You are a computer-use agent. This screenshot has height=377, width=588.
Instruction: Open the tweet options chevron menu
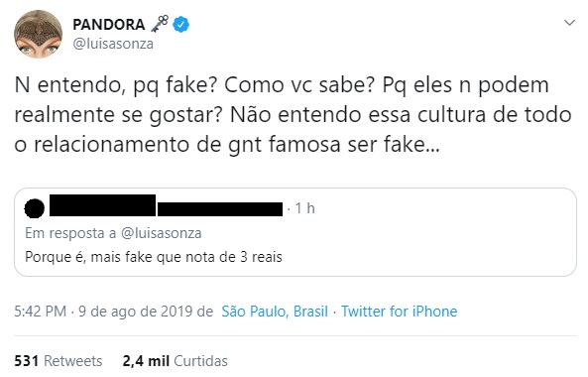point(569,23)
